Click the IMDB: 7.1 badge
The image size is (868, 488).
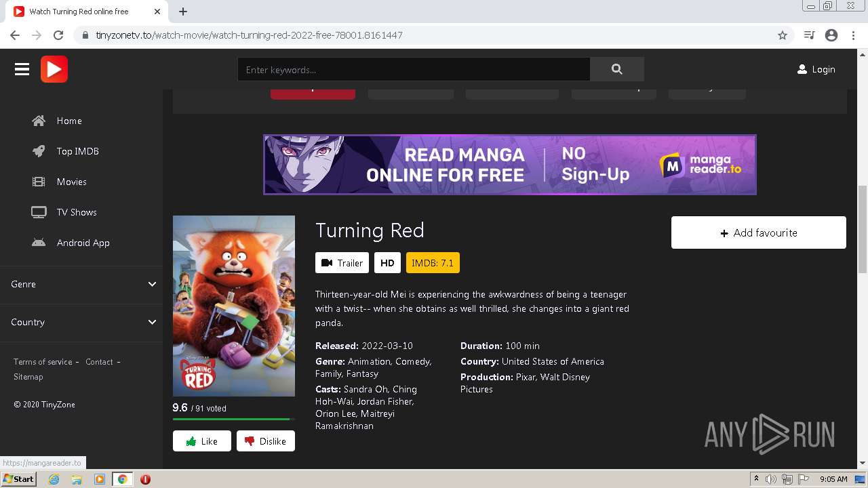pos(433,263)
